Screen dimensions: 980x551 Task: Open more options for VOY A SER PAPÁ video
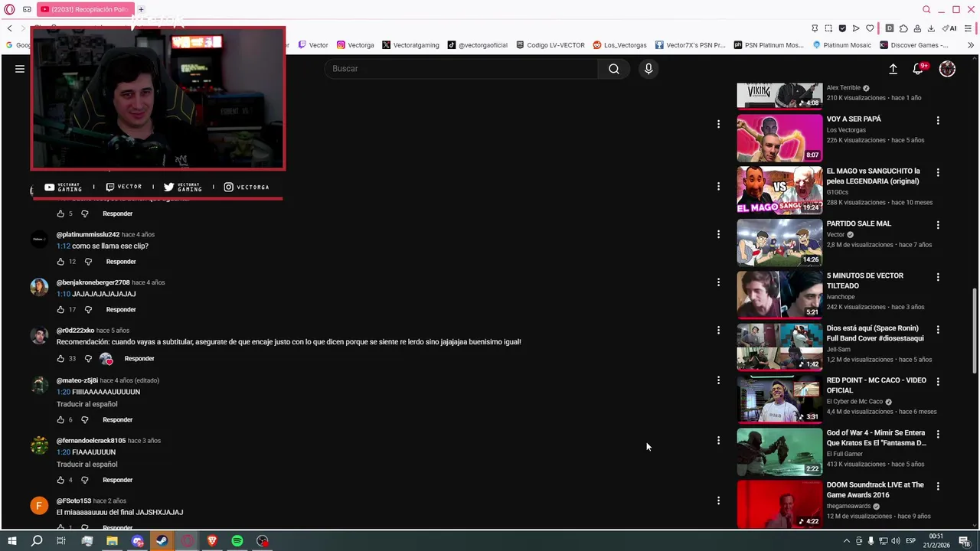[x=938, y=121]
